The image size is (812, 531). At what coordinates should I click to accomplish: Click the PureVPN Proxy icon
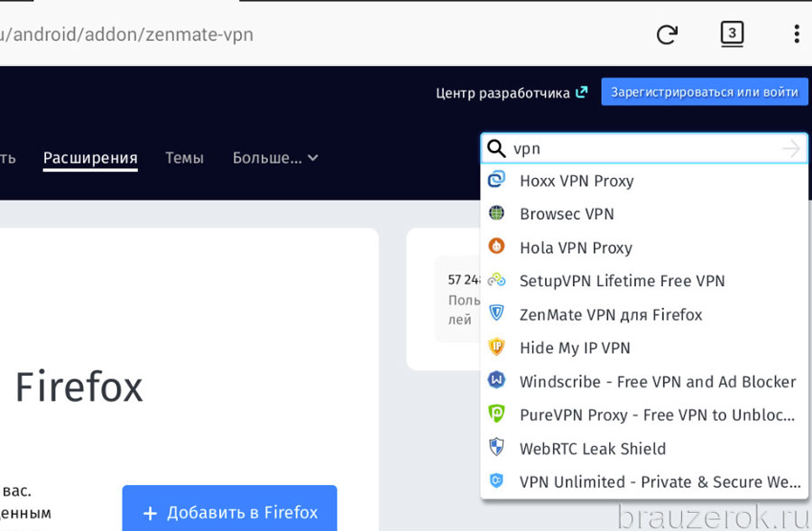[496, 414]
